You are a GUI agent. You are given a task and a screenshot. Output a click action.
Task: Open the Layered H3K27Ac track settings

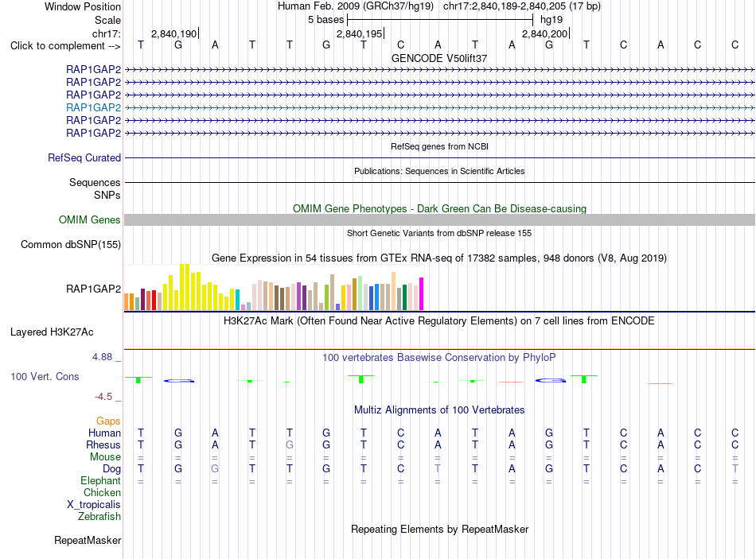tap(52, 332)
